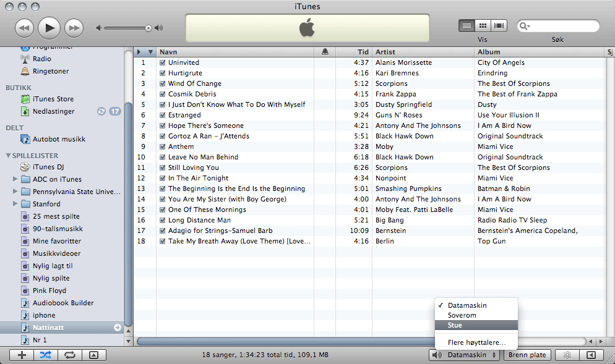Open the Genius atom icon
Image resolution: width=615 pixels, height=364 pixels.
point(567,355)
